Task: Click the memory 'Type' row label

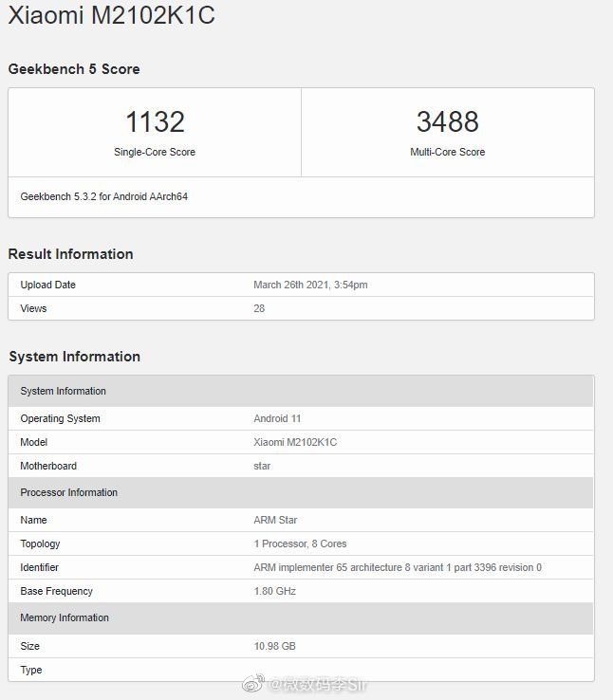Action: click(31, 670)
